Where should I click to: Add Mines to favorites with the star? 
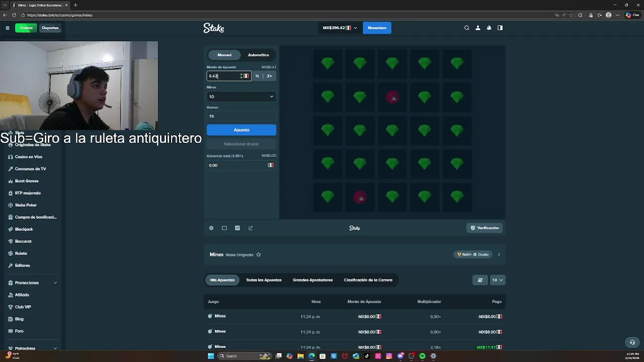(x=259, y=254)
